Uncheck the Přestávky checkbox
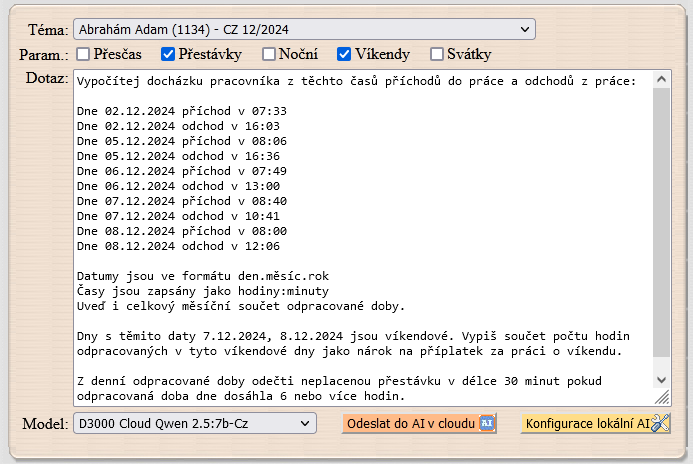Screen dimensions: 693x464 point(168,54)
